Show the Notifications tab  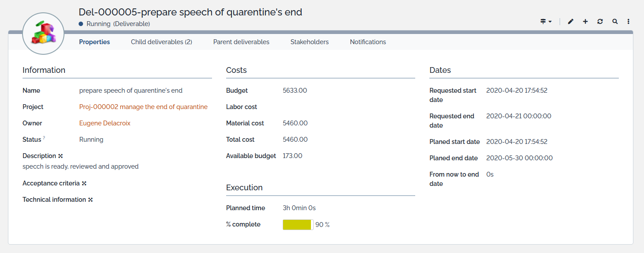[367, 42]
